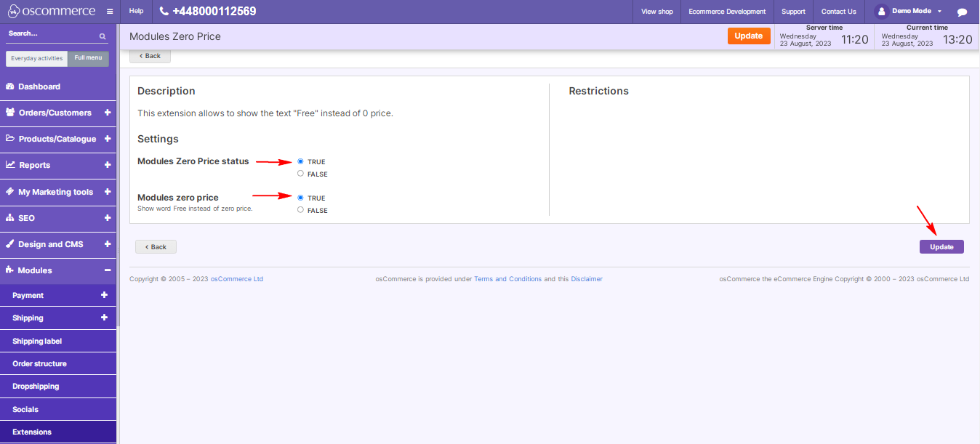Expand Products/Catalogue with plus sign

click(x=108, y=139)
